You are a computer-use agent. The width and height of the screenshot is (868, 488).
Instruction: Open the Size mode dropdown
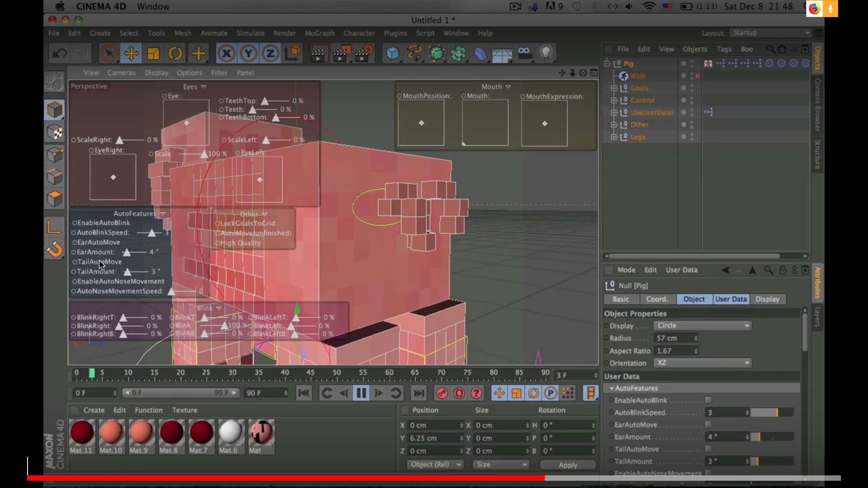501,465
